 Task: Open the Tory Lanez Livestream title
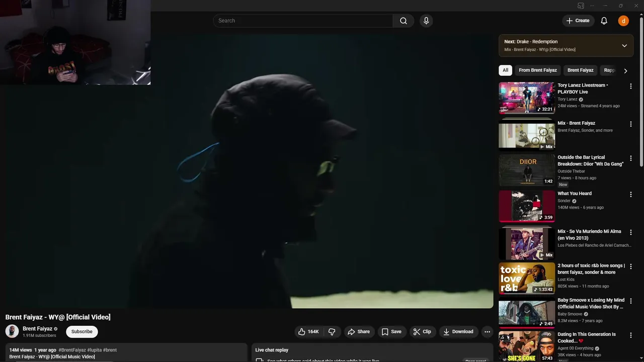point(583,88)
